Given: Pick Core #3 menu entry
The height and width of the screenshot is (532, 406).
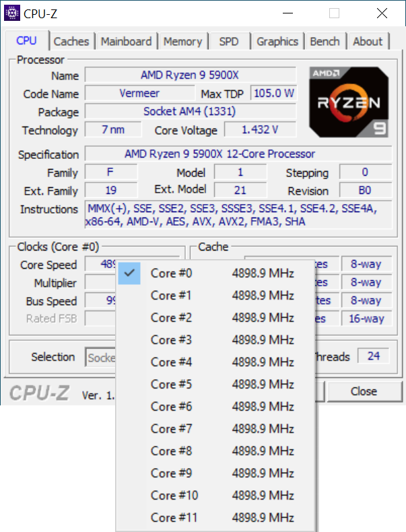Looking at the screenshot, I should click(x=215, y=340).
